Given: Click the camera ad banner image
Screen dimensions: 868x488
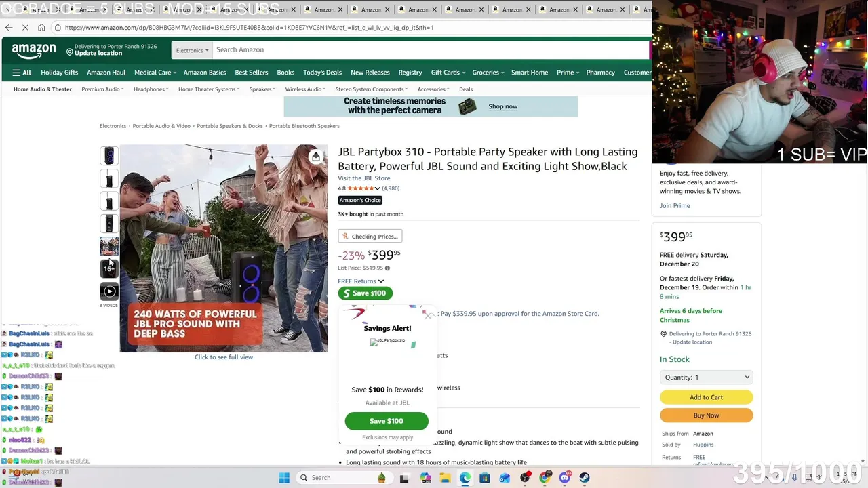Looking at the screenshot, I should [x=431, y=106].
